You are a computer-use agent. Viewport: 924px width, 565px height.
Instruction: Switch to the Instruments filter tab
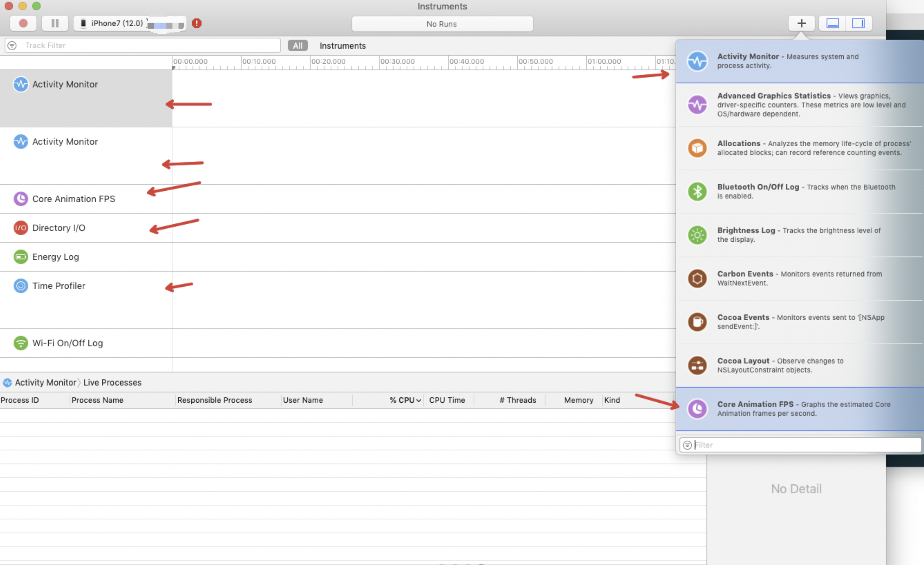pyautogui.click(x=343, y=46)
